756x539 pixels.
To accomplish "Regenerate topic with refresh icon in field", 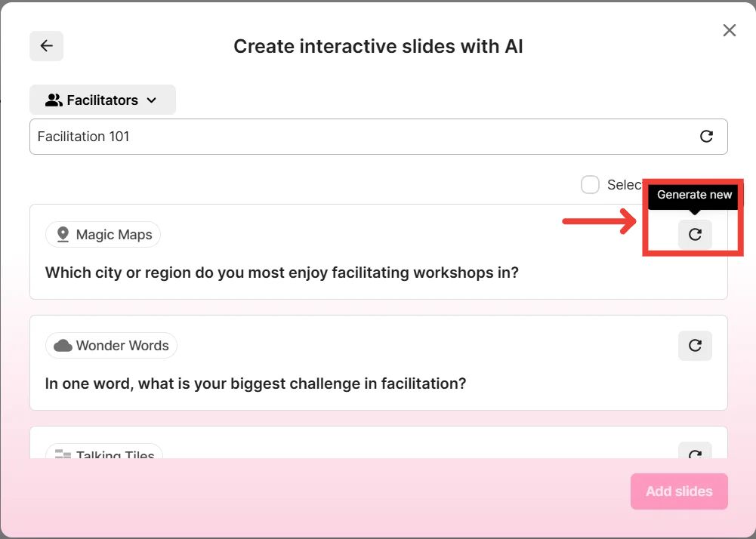I will coord(706,137).
